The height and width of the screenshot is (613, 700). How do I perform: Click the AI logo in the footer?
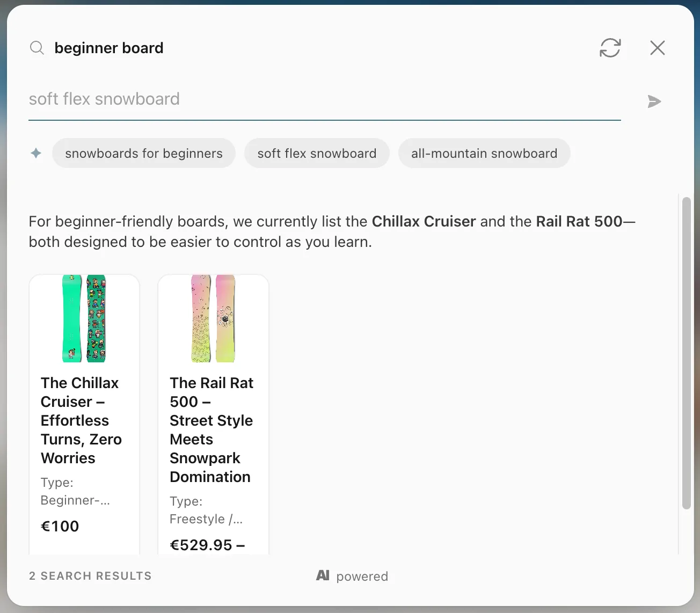[x=323, y=575]
